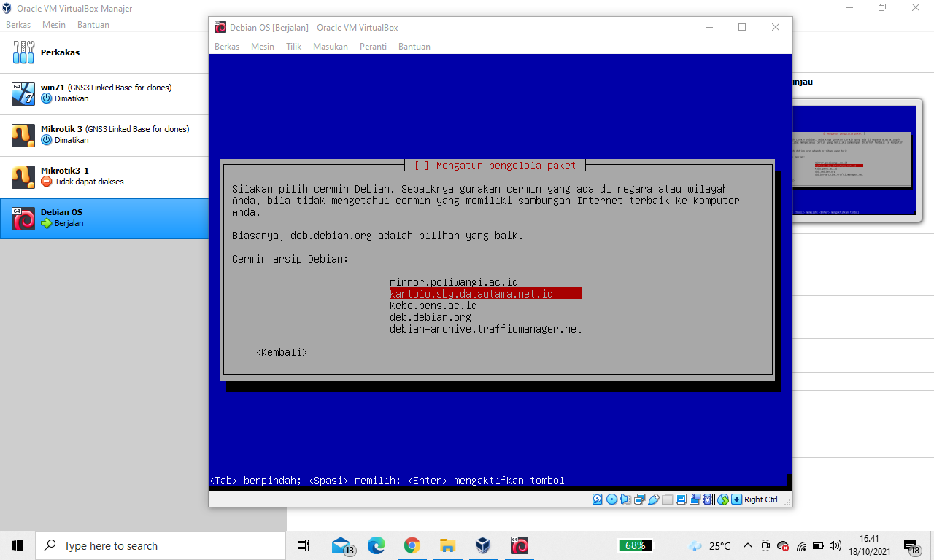Select win71 VM in the manager list

point(104,93)
